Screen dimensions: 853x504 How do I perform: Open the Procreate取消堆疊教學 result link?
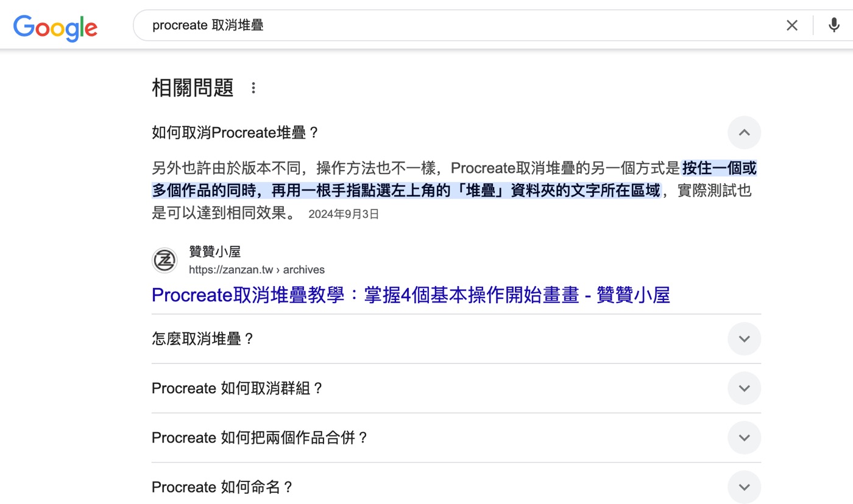pos(411,295)
